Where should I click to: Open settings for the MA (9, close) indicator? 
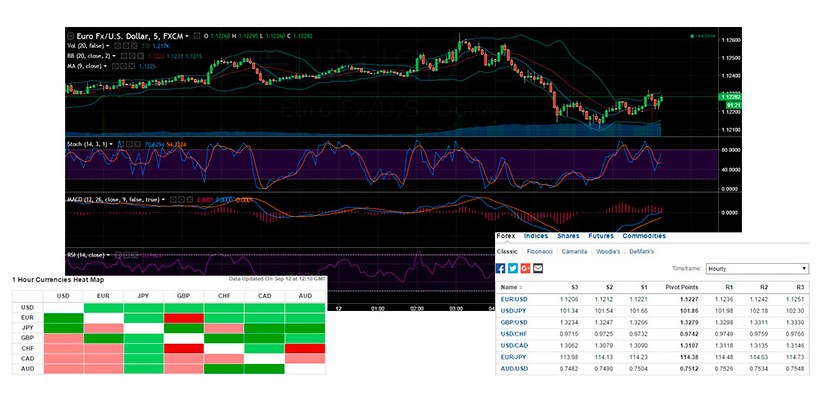tap(123, 66)
